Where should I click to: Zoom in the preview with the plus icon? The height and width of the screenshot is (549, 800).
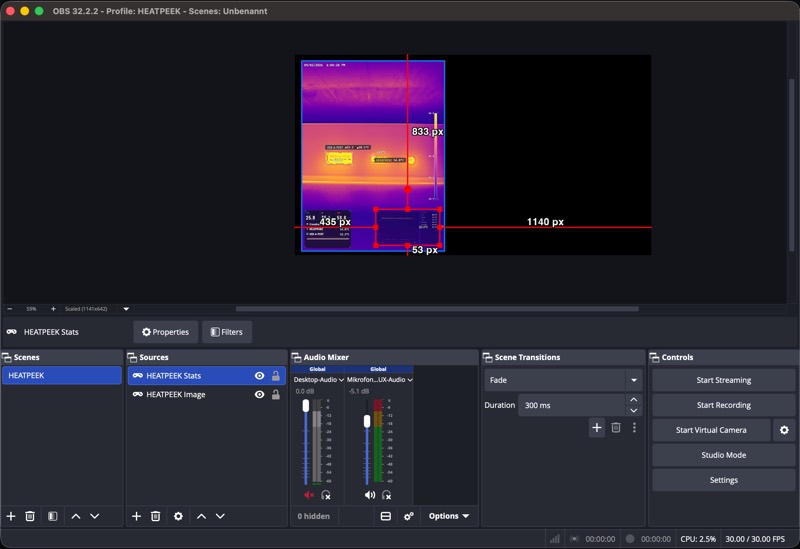[x=53, y=309]
